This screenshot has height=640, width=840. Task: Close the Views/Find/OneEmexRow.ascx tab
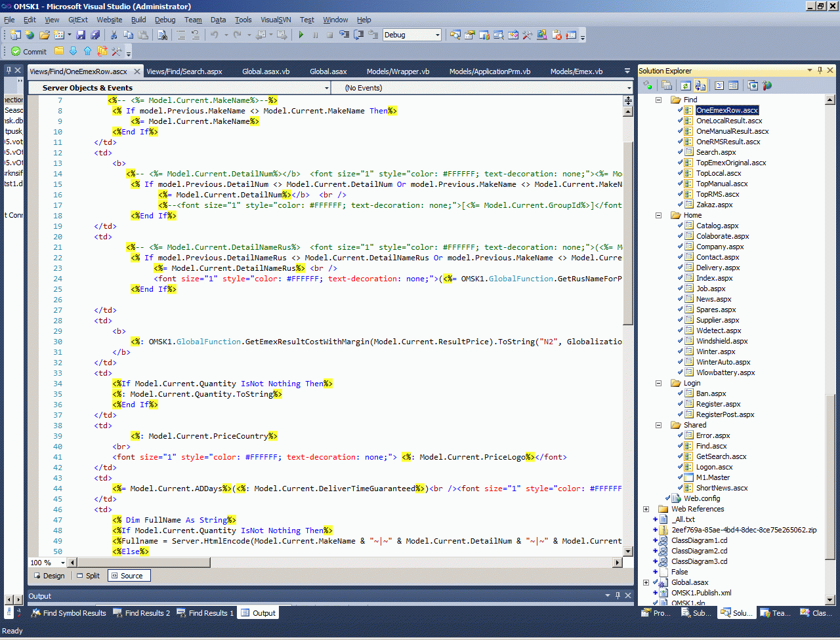coord(136,71)
